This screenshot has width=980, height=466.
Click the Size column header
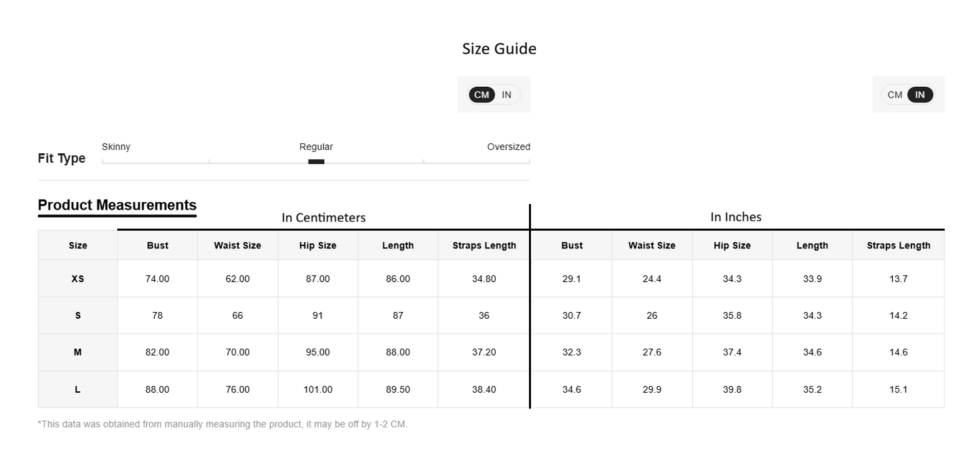click(78, 246)
